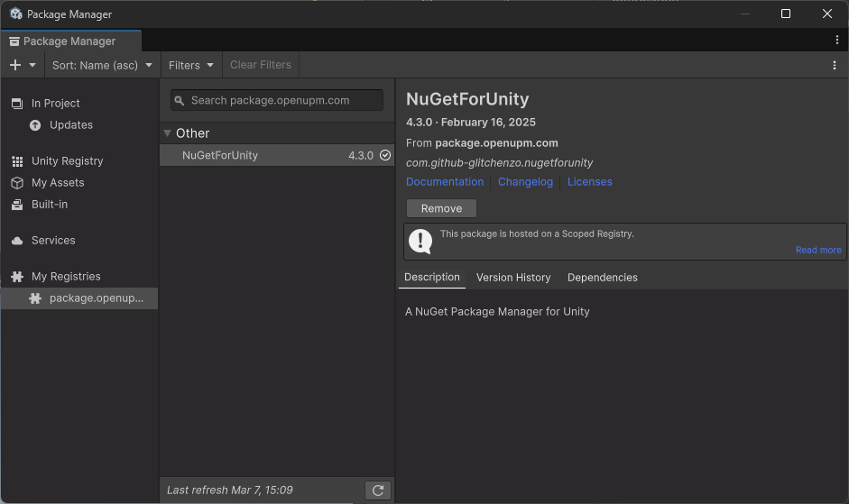The image size is (849, 504).
Task: Click the plus add package icon
Action: point(15,65)
